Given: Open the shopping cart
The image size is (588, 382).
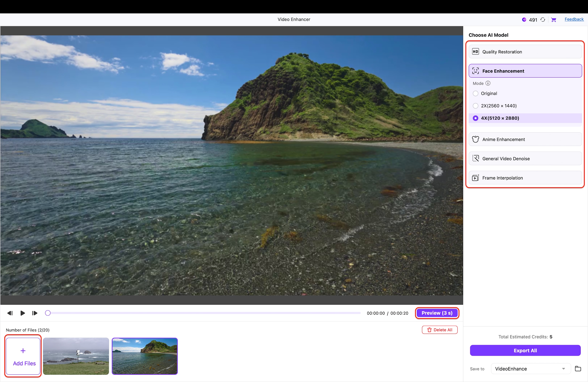Looking at the screenshot, I should [554, 19].
